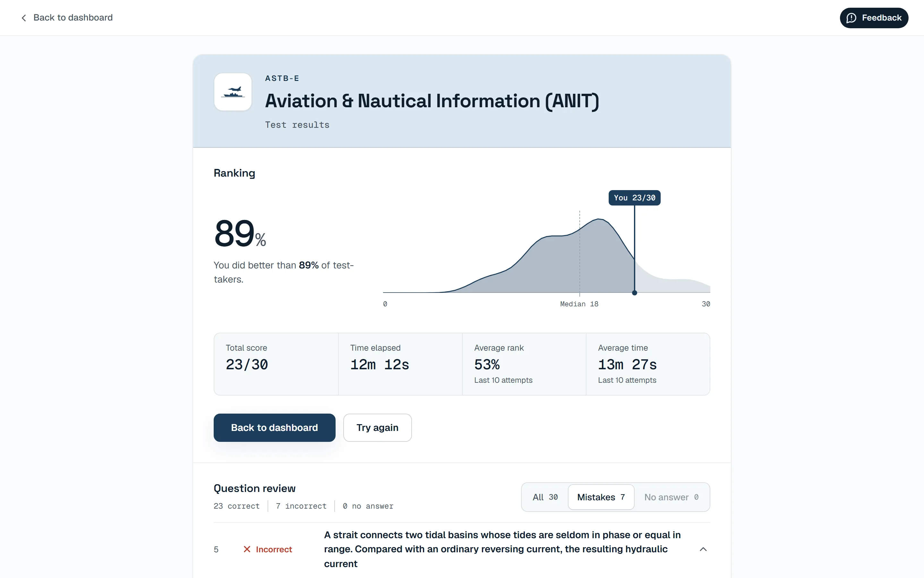The height and width of the screenshot is (578, 924).
Task: Click the Median 18 axis label
Action: click(x=579, y=304)
